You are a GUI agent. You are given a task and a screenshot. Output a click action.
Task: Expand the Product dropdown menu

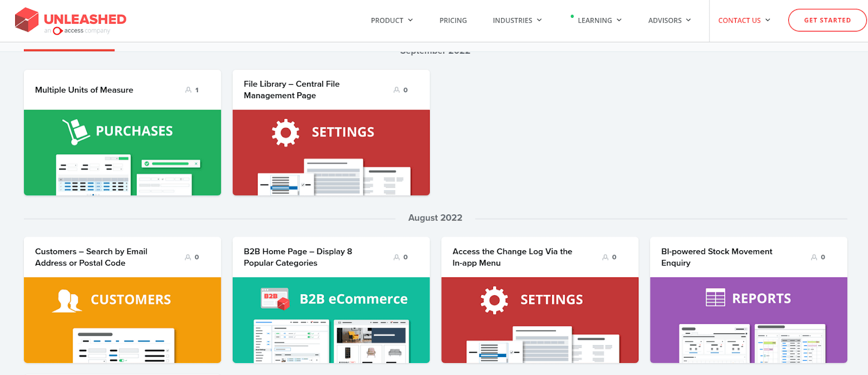[392, 21]
